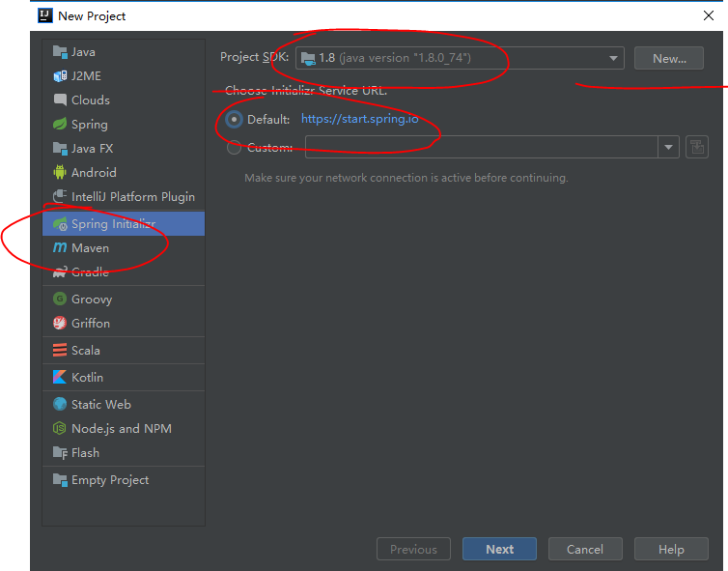This screenshot has height=571, width=728.
Task: Click the Next button
Action: coord(499,549)
